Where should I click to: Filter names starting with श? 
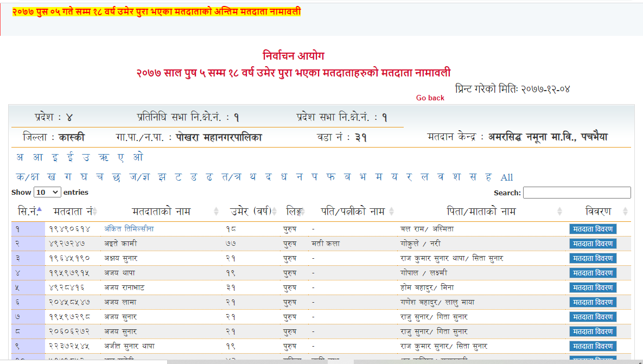(457, 177)
